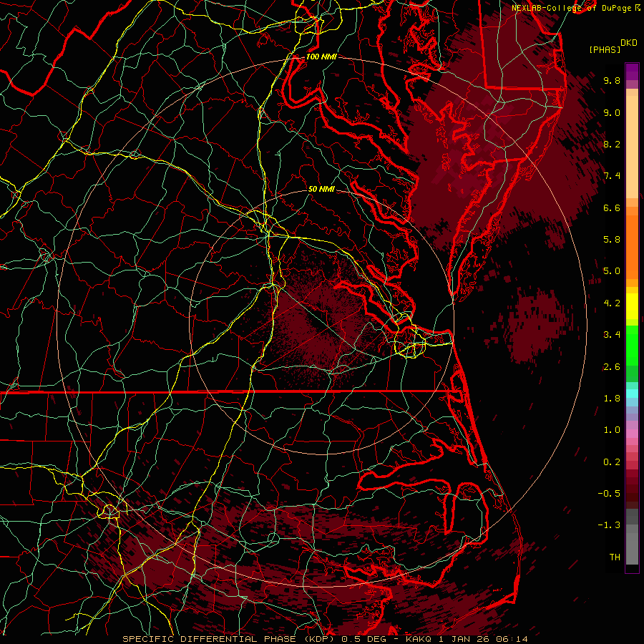
Task: Click the 6.6 value on the scale
Action: pyautogui.click(x=612, y=208)
